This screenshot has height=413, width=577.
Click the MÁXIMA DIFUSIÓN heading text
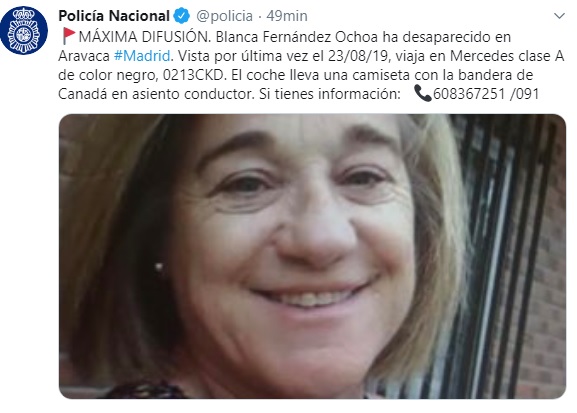click(144, 37)
